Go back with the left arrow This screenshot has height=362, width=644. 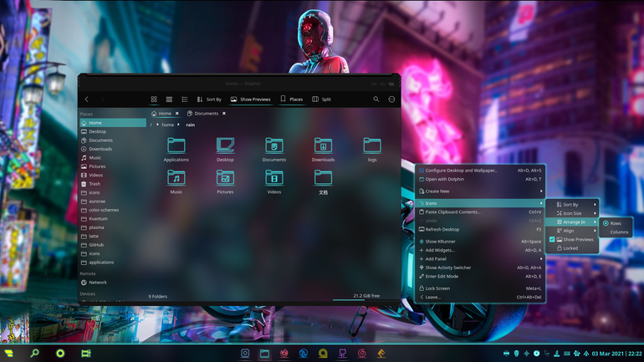pyautogui.click(x=87, y=99)
